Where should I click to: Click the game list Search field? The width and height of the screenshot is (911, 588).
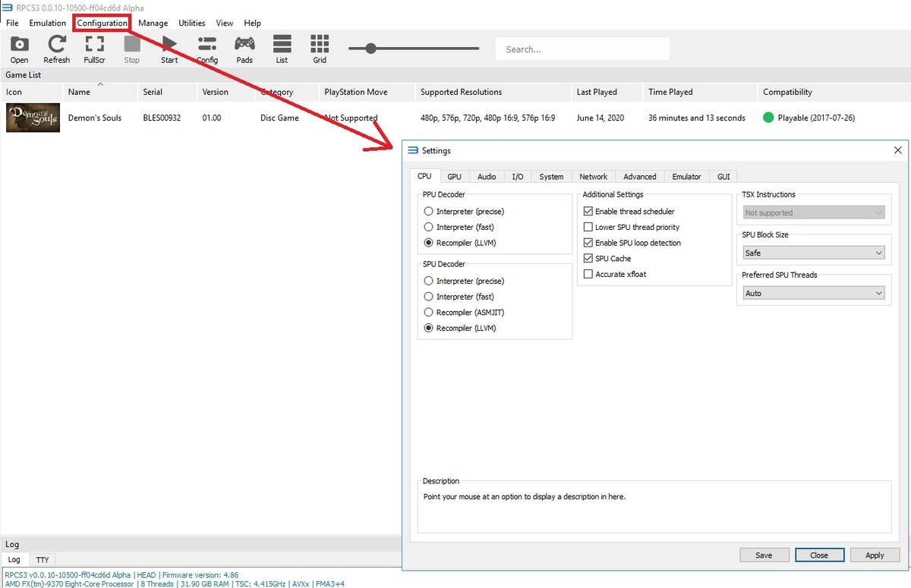pos(582,49)
